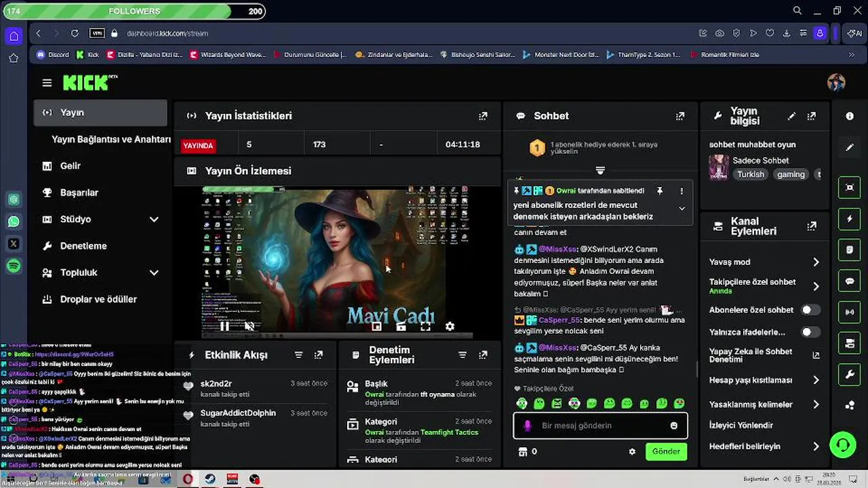868x488 pixels.
Task: Click the lightning bolt sidebar icon
Action: click(x=850, y=219)
